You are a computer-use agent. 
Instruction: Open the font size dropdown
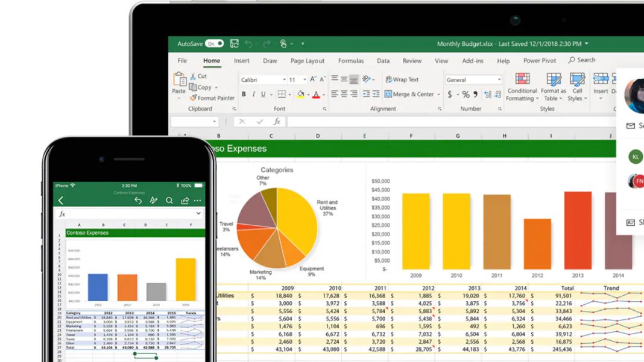click(x=304, y=80)
